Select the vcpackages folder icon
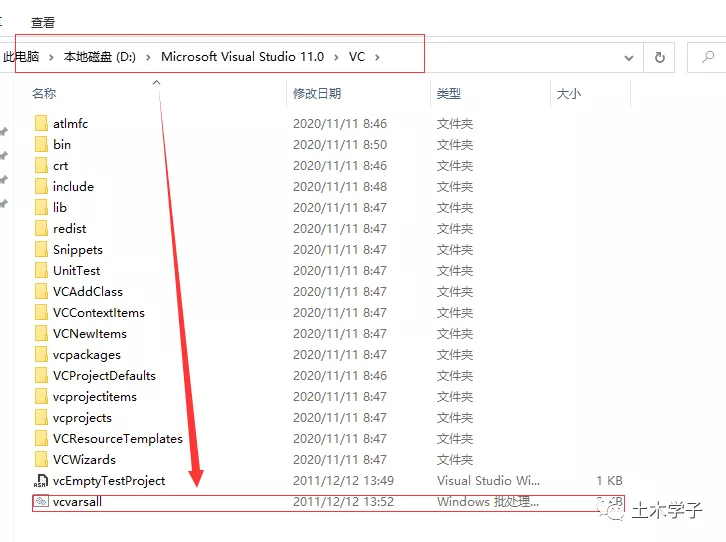726x542 pixels. tap(41, 355)
